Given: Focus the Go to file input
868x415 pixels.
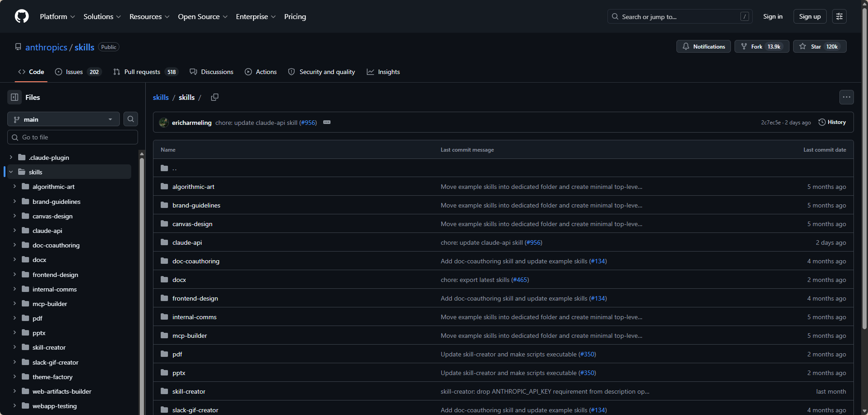Looking at the screenshot, I should pyautogui.click(x=73, y=137).
